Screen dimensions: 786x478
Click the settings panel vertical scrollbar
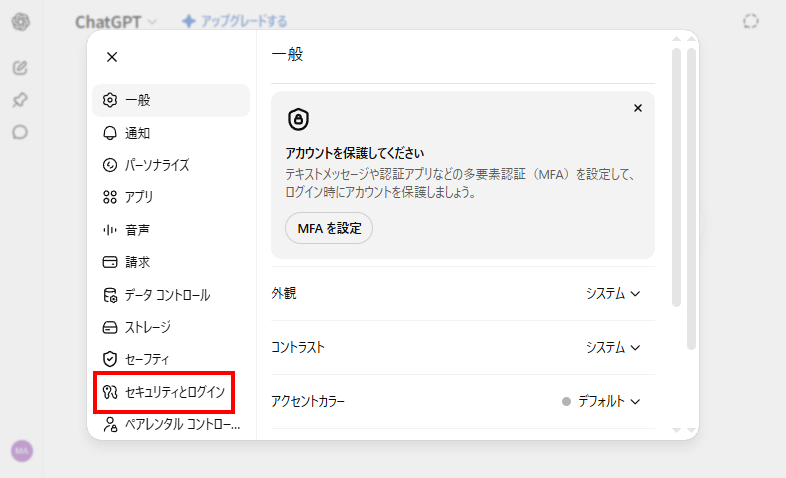pyautogui.click(x=676, y=177)
